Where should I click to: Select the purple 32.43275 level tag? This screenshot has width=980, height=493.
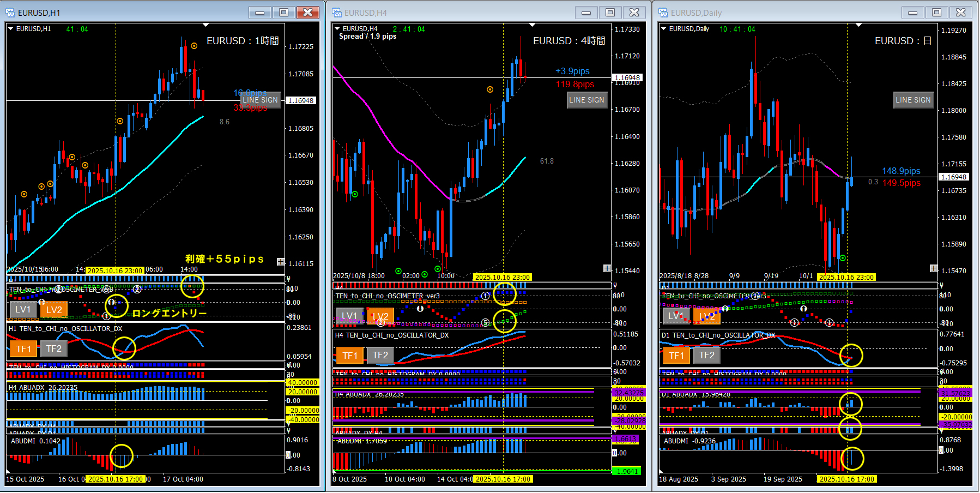pyautogui.click(x=629, y=393)
